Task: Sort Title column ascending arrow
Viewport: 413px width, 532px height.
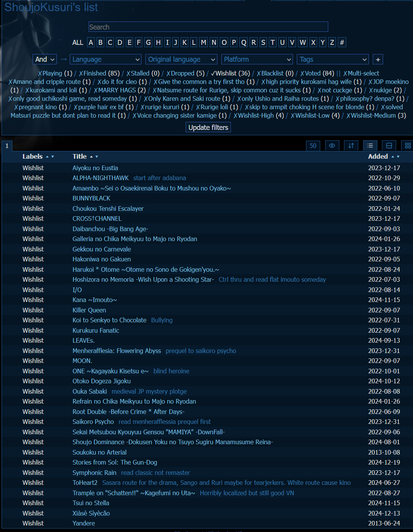Action: [91, 157]
